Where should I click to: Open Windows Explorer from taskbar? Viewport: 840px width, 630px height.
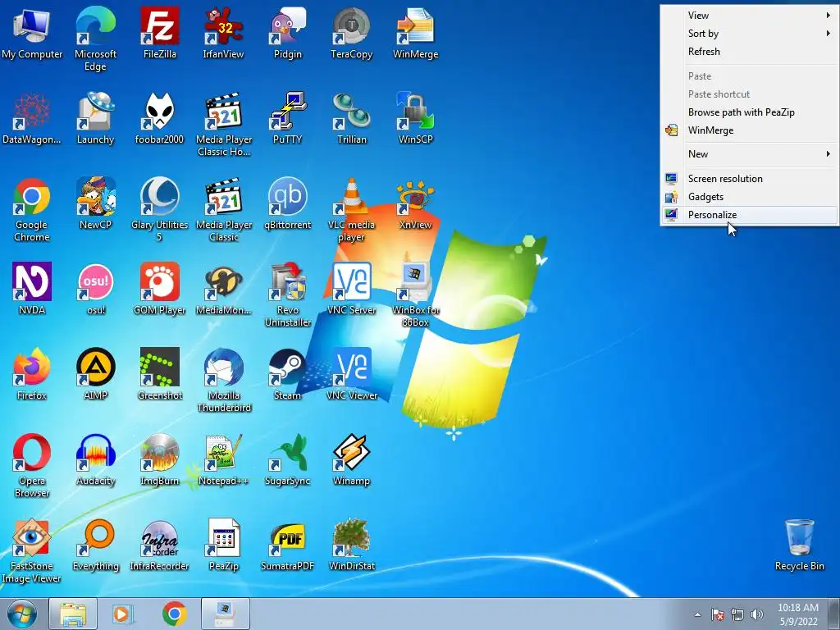pyautogui.click(x=73, y=614)
